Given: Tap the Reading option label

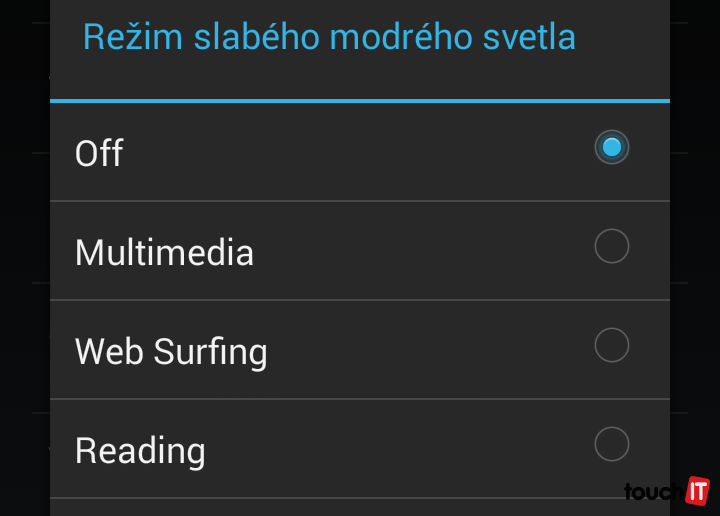Looking at the screenshot, I should click(x=140, y=451).
